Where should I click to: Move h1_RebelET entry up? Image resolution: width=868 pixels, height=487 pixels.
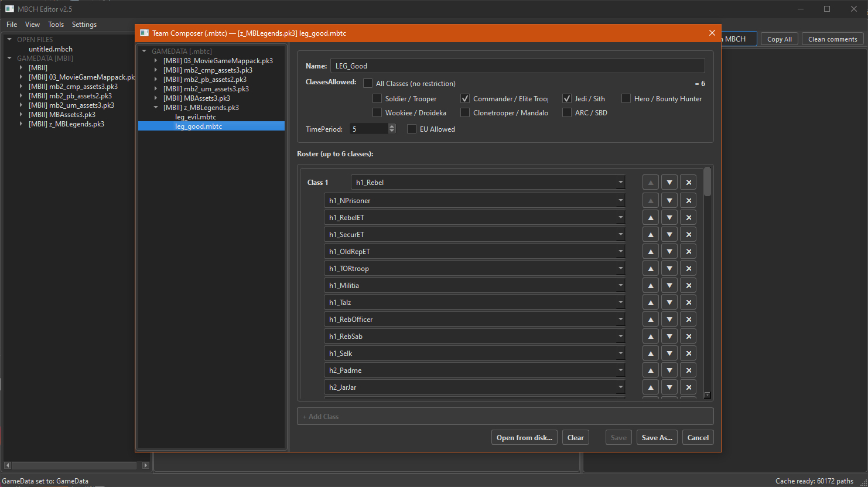pyautogui.click(x=650, y=217)
